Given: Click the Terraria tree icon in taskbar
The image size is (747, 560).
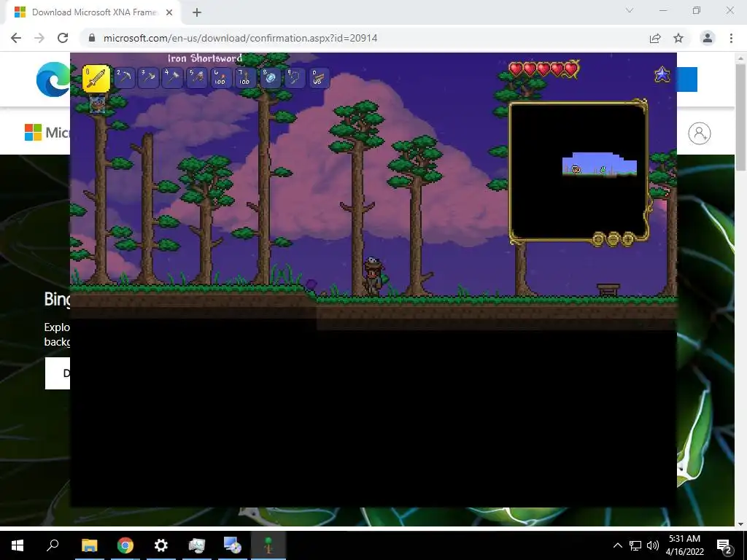Looking at the screenshot, I should point(268,545).
